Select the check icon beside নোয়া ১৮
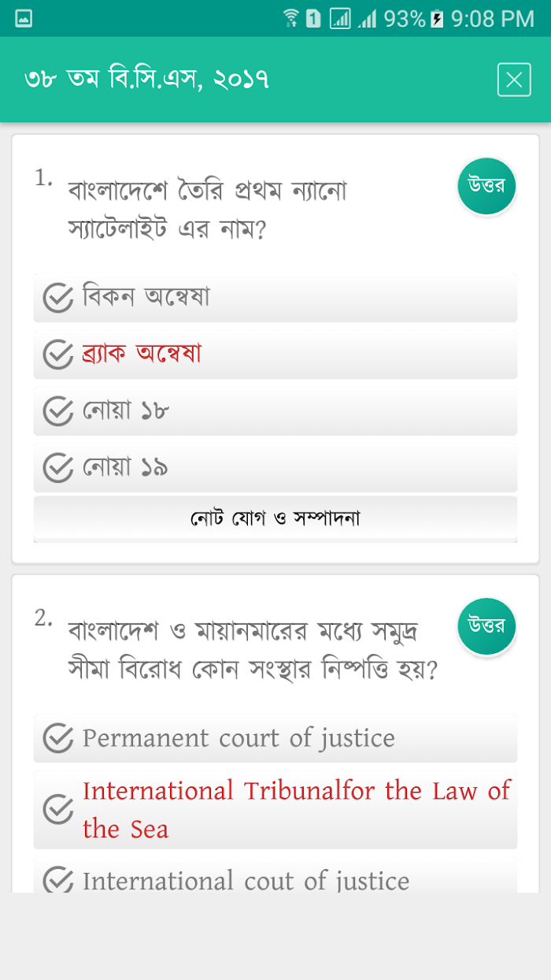 point(57,411)
